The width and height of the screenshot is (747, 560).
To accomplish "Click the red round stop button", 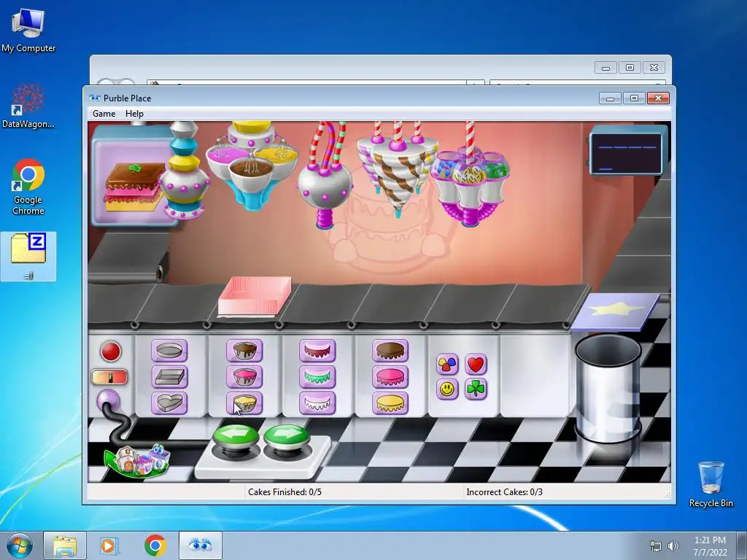I will click(x=111, y=351).
